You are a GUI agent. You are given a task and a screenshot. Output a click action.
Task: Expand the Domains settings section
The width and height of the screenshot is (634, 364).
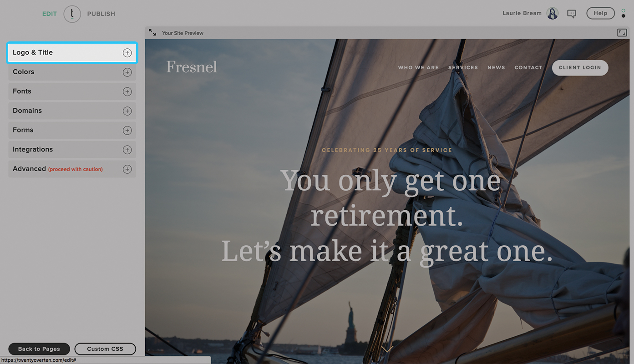coord(72,111)
